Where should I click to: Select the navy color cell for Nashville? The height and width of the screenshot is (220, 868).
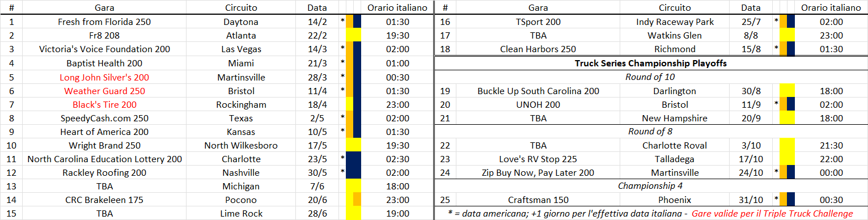click(354, 172)
